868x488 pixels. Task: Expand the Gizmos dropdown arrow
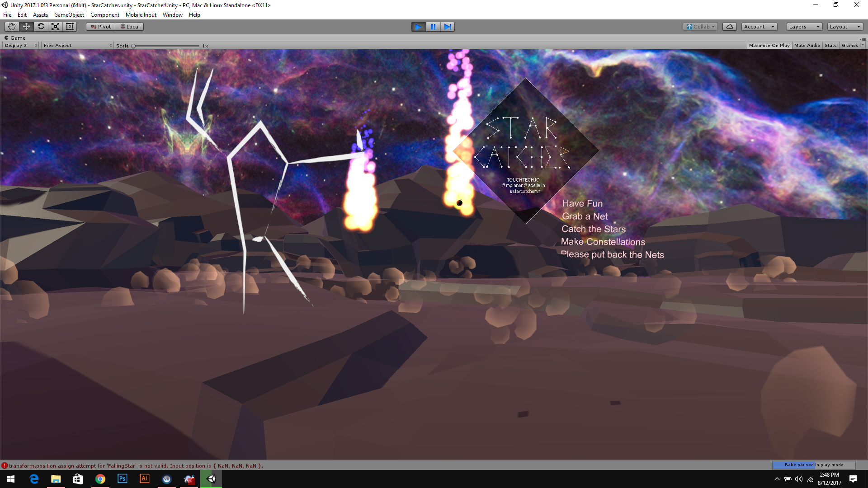[863, 46]
